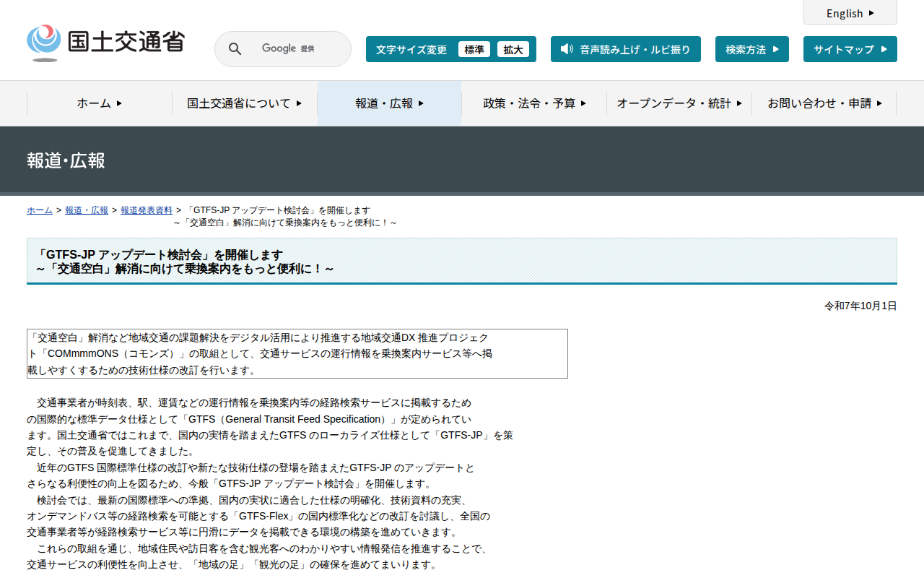The image size is (924, 578).
Task: Open the オープンデータ・統計 menu item
Action: tap(679, 103)
